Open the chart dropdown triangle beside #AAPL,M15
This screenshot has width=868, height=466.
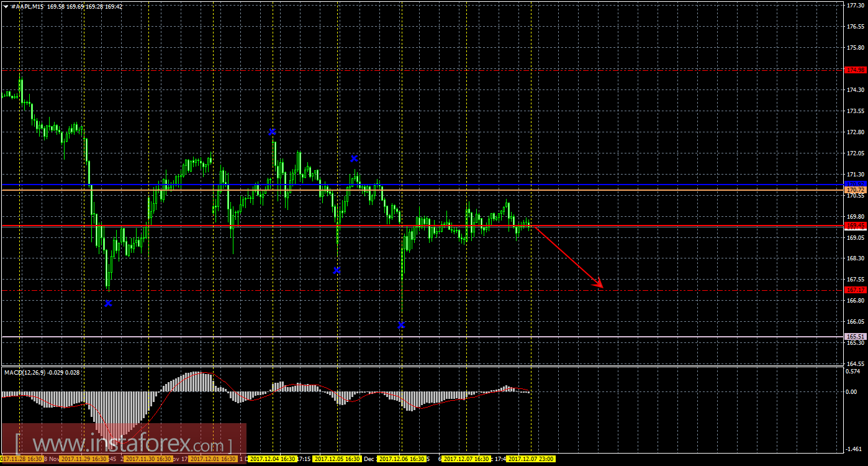click(x=6, y=6)
